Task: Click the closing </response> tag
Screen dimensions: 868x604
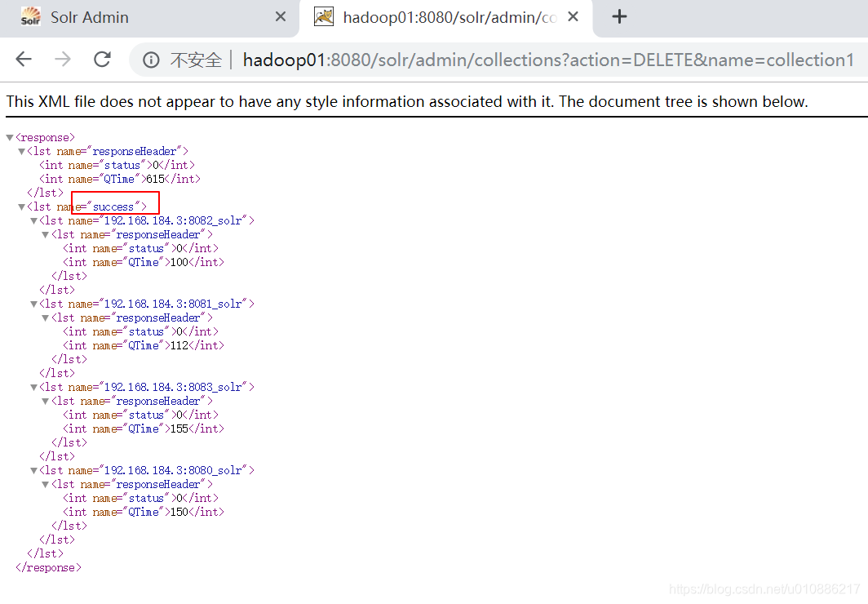Action: [x=49, y=567]
